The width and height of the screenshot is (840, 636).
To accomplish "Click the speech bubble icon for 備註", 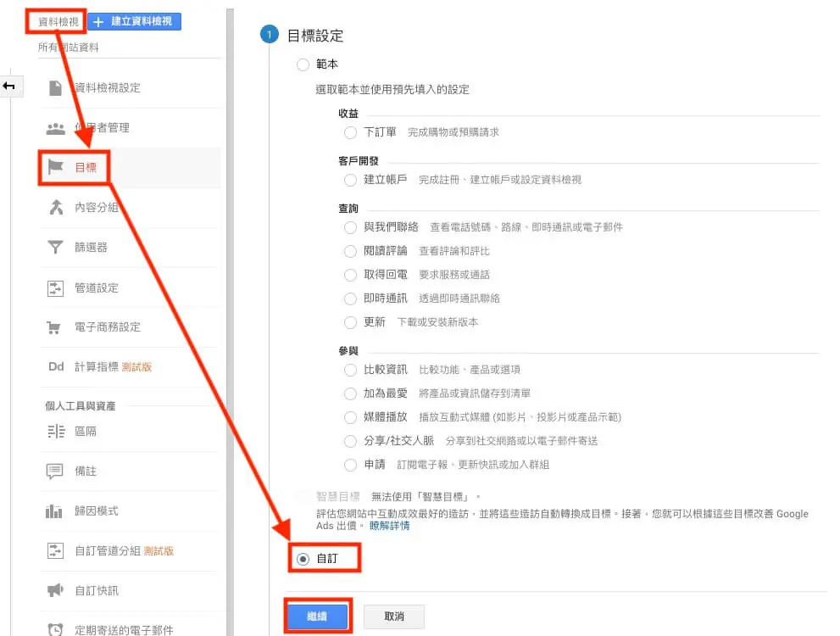I will click(54, 471).
